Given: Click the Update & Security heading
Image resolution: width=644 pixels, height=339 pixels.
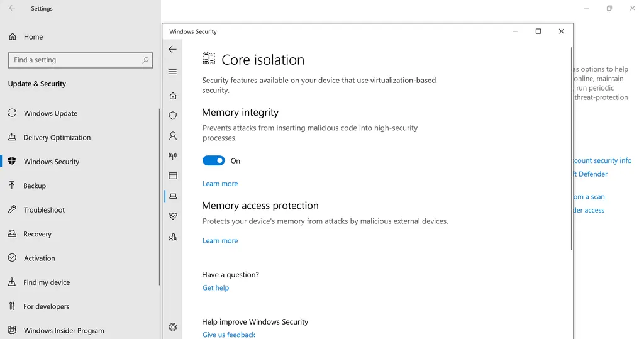Looking at the screenshot, I should (x=37, y=84).
